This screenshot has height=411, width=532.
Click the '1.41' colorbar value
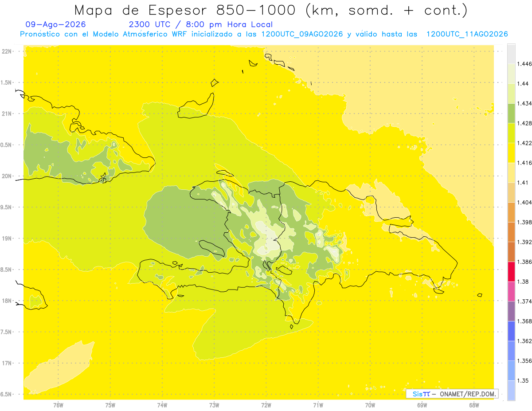pyautogui.click(x=523, y=183)
